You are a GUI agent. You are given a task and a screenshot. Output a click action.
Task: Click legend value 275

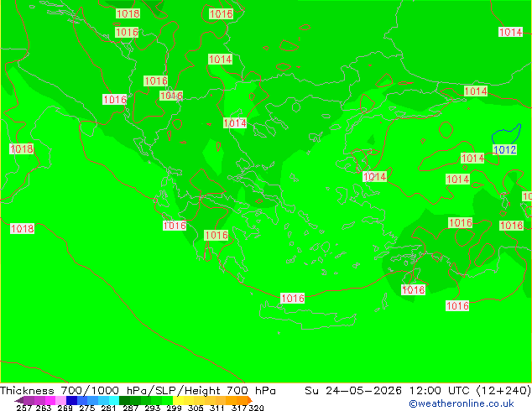[x=87, y=408]
